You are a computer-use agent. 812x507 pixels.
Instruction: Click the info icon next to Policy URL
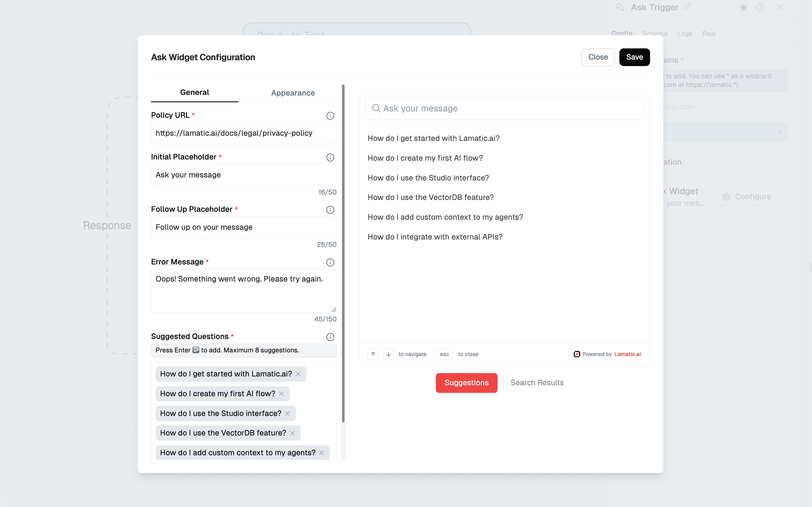[330, 115]
